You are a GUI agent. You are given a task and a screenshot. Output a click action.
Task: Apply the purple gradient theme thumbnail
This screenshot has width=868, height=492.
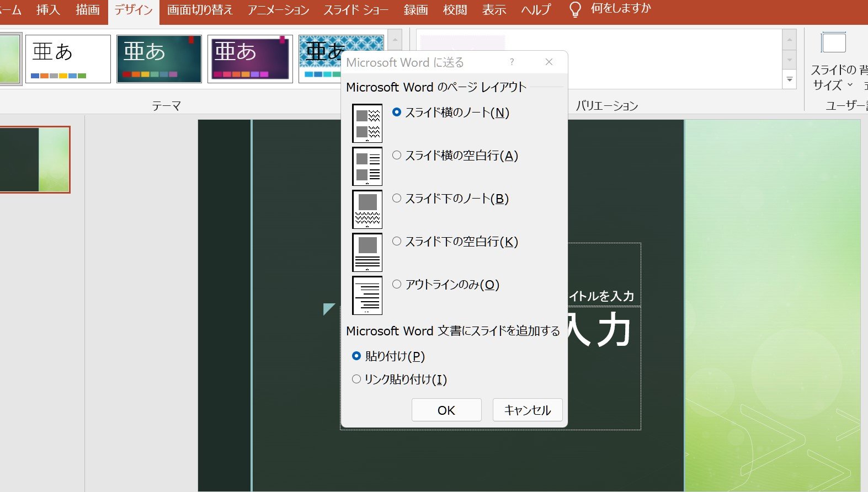pyautogui.click(x=250, y=59)
